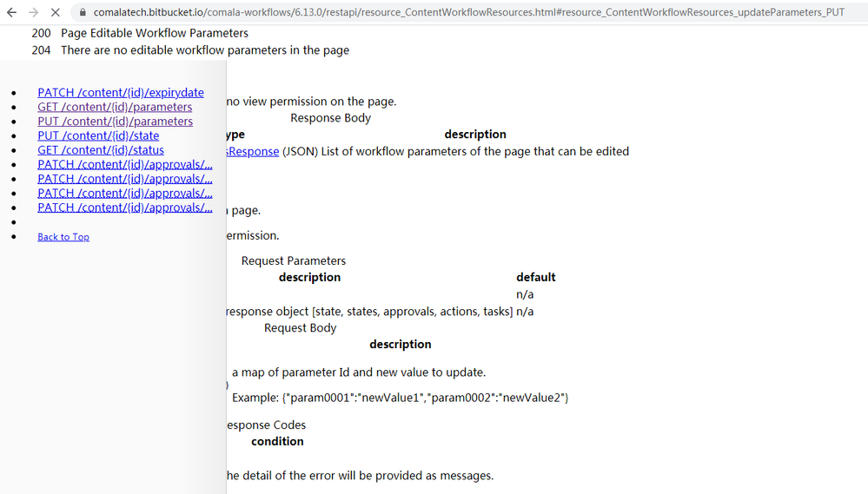Click 'Page Editable Workflow Parameters' text
The height and width of the screenshot is (494, 868).
[x=155, y=33]
